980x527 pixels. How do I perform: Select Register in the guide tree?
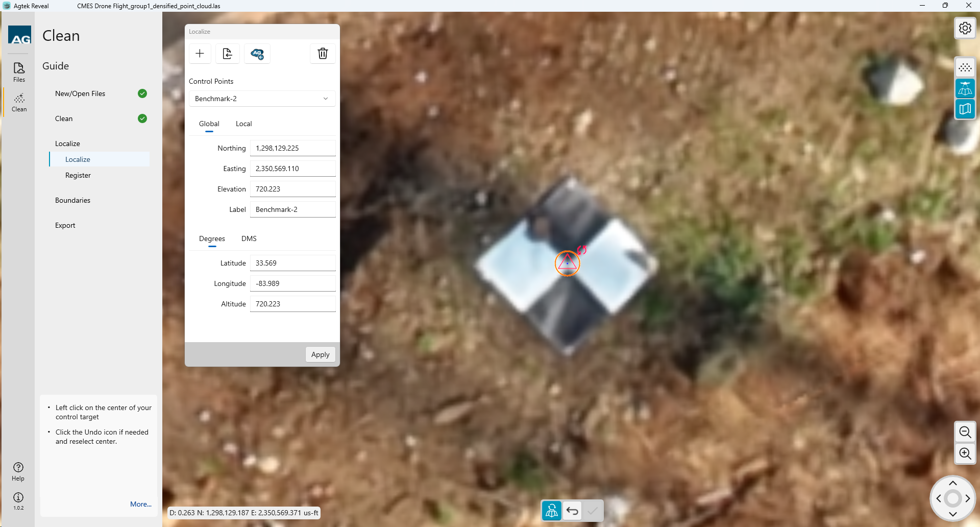pyautogui.click(x=78, y=175)
